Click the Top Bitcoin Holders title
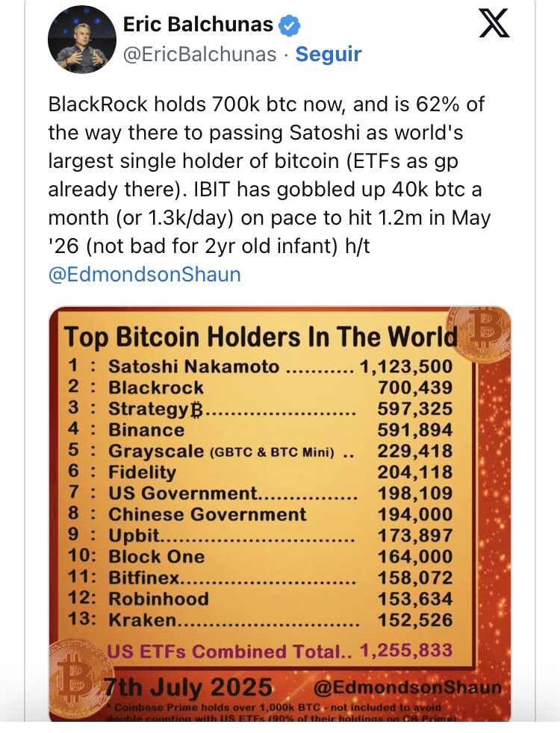 [261, 337]
